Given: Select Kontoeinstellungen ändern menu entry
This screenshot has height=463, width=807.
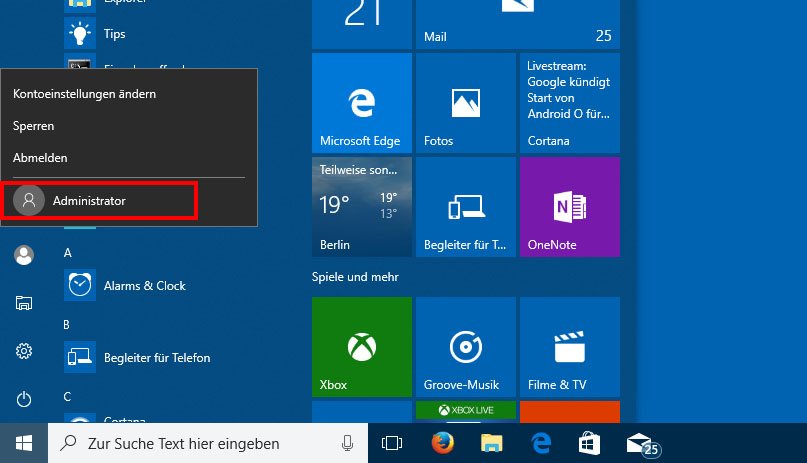Looking at the screenshot, I should pos(84,94).
